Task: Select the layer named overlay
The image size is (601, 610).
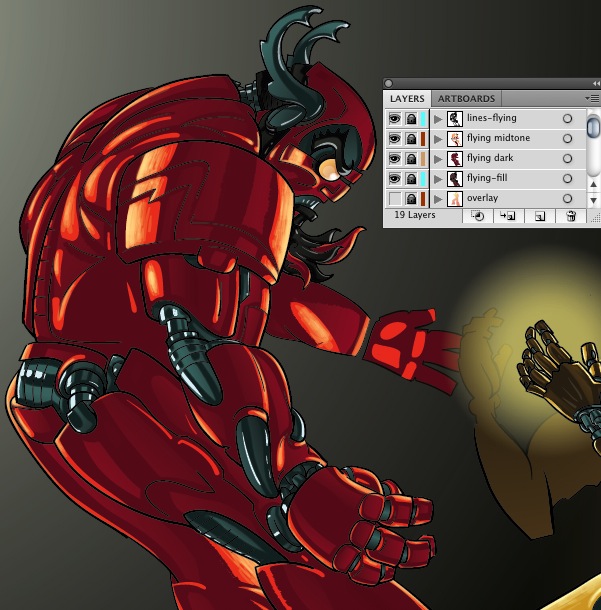Action: pyautogui.click(x=482, y=198)
